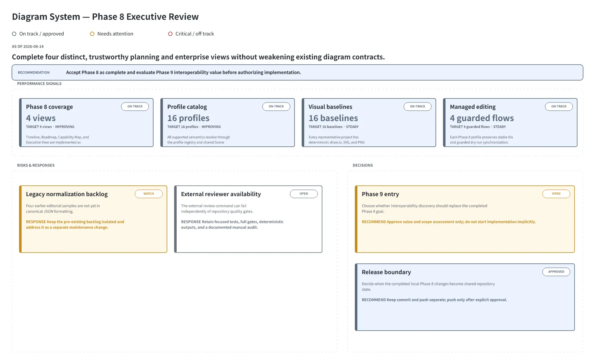Click the '16 baselines' metric value
Image resolution: width=595 pixels, height=364 pixels.
point(333,118)
